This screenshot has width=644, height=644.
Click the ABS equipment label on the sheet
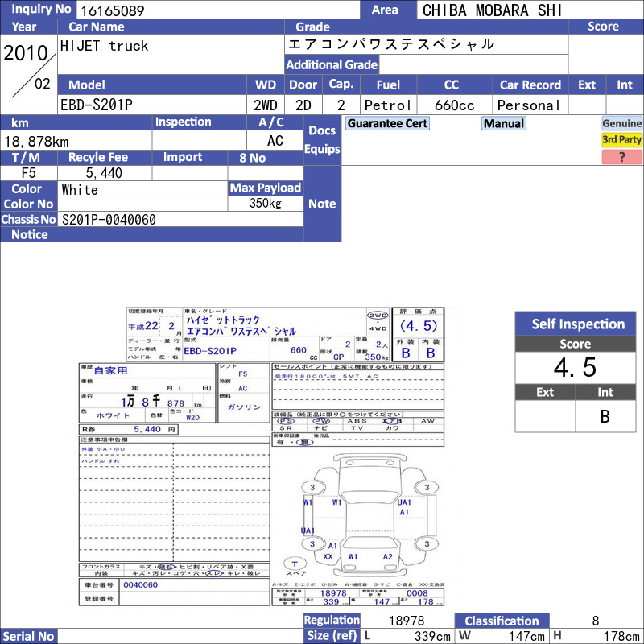[357, 420]
